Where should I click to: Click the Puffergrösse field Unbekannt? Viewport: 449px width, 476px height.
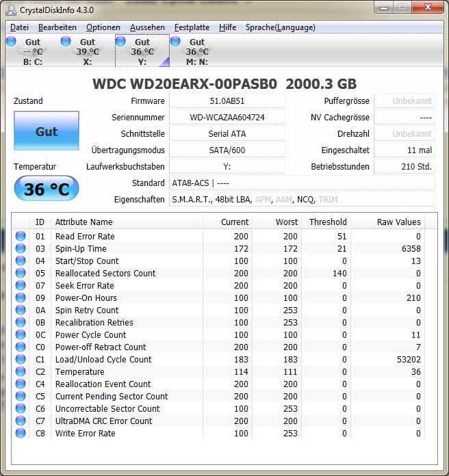coord(405,101)
